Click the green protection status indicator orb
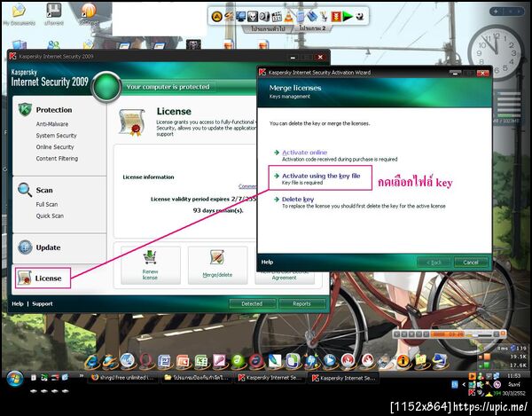The height and width of the screenshot is (416, 532). pyautogui.click(x=106, y=87)
